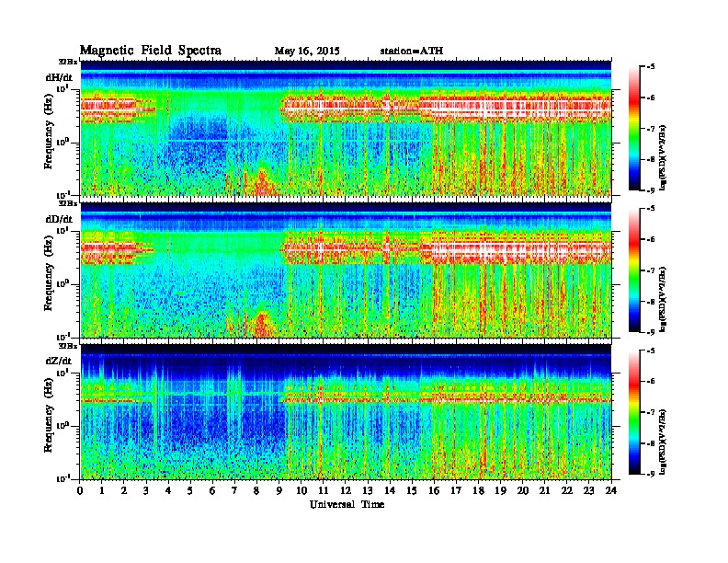This screenshot has height=563, width=728.
Task: Click hour "12" on the Universal Time axis
Action: coord(346,490)
